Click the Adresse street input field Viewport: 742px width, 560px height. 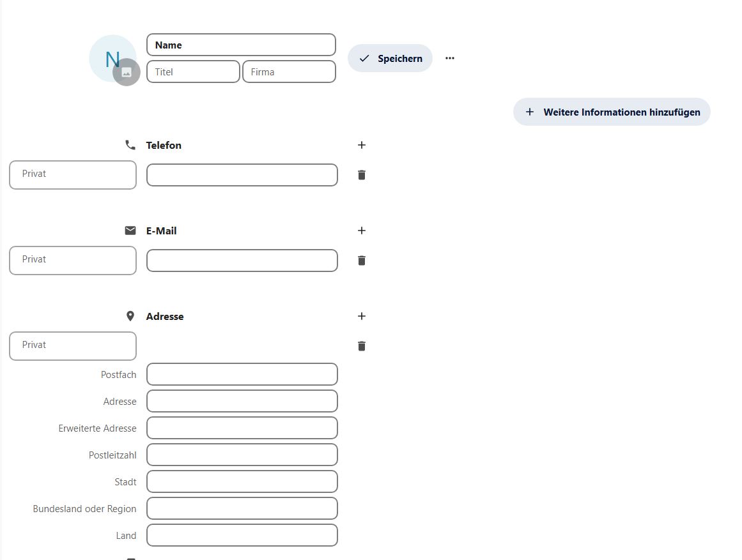click(242, 402)
